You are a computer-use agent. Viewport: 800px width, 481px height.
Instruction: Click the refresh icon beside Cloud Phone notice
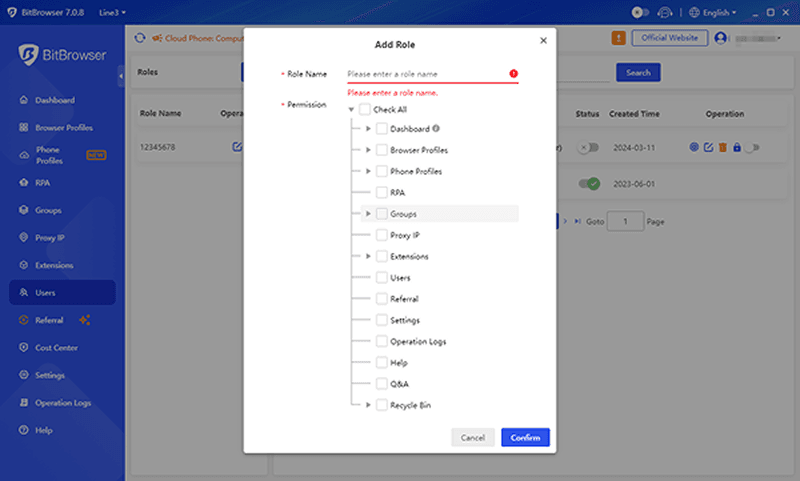tap(140, 38)
